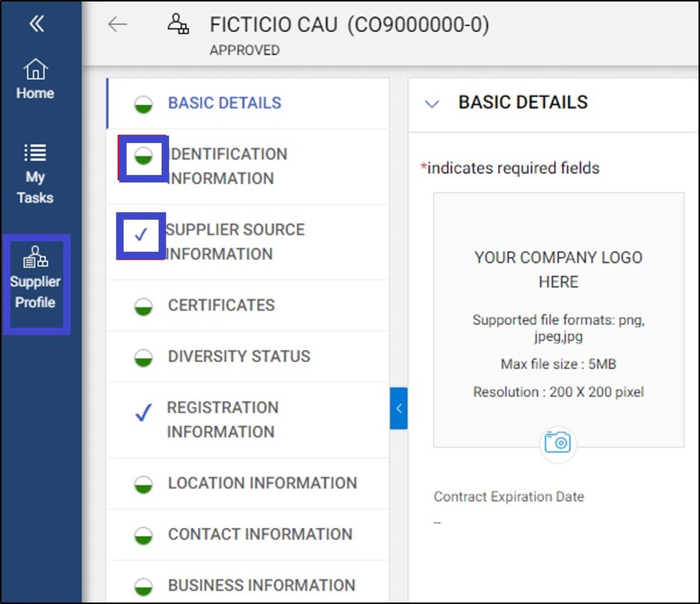Click the back arrow in header
This screenshot has width=700, height=604.
[118, 24]
